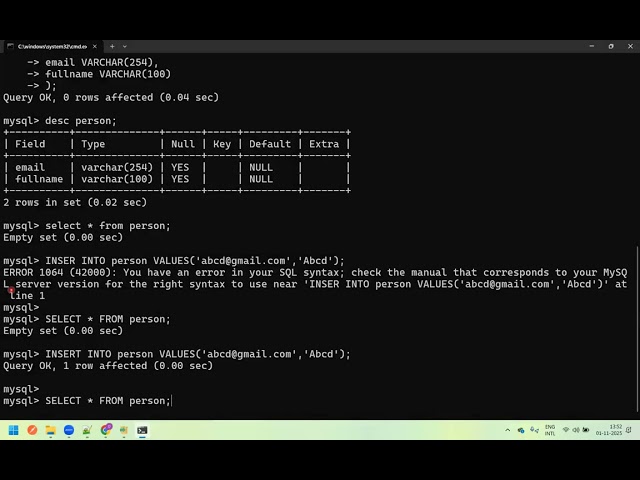Click the 'Field' column header

30,144
